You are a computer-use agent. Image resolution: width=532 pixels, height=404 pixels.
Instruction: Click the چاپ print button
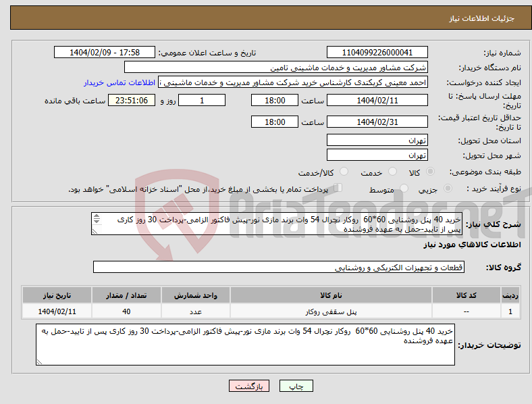(296, 386)
